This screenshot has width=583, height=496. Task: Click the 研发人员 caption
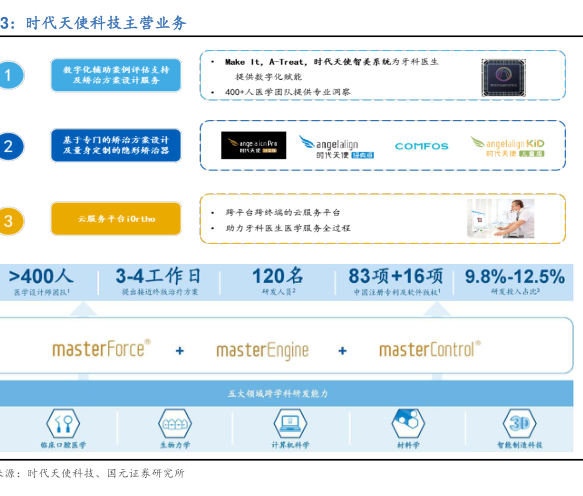pos(279,292)
